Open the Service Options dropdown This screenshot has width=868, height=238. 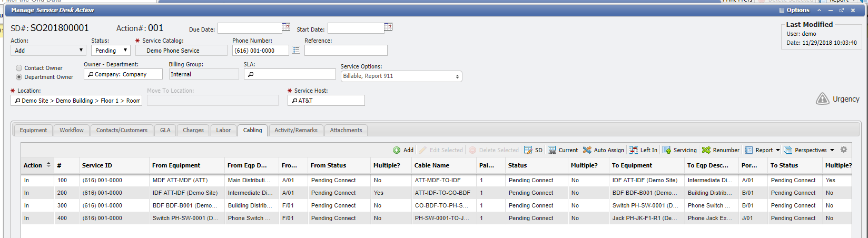point(401,76)
